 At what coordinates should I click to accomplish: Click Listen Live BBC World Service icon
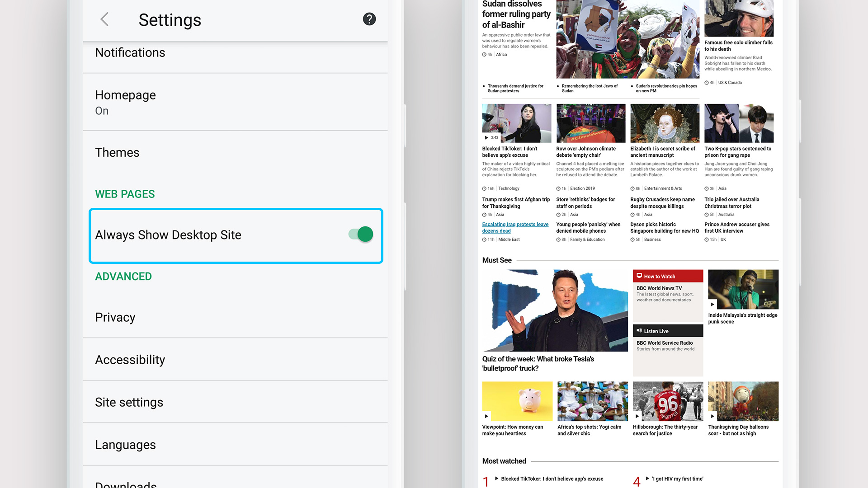click(639, 331)
